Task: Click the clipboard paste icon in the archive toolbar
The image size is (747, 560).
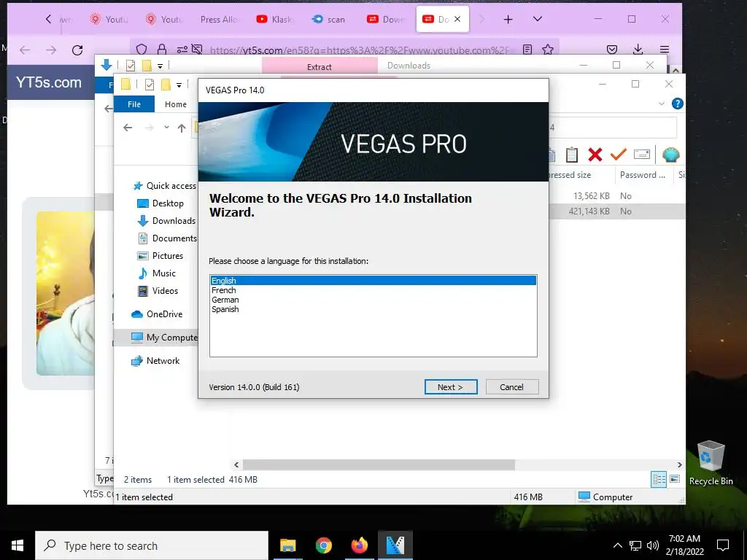Action: tap(572, 155)
